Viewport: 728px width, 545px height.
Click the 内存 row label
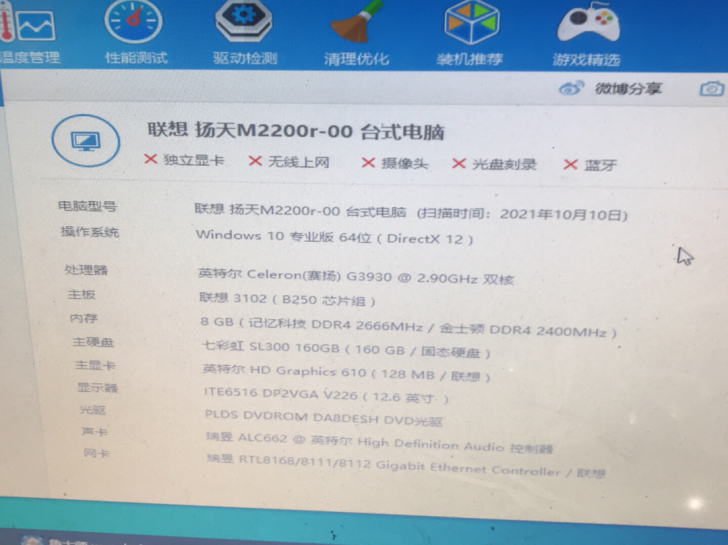84,318
